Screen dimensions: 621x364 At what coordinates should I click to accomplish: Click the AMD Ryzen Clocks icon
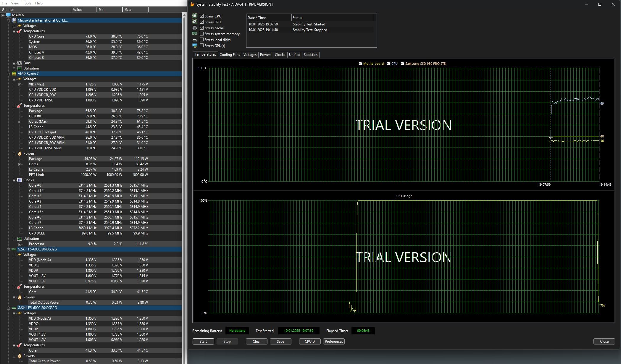click(20, 180)
